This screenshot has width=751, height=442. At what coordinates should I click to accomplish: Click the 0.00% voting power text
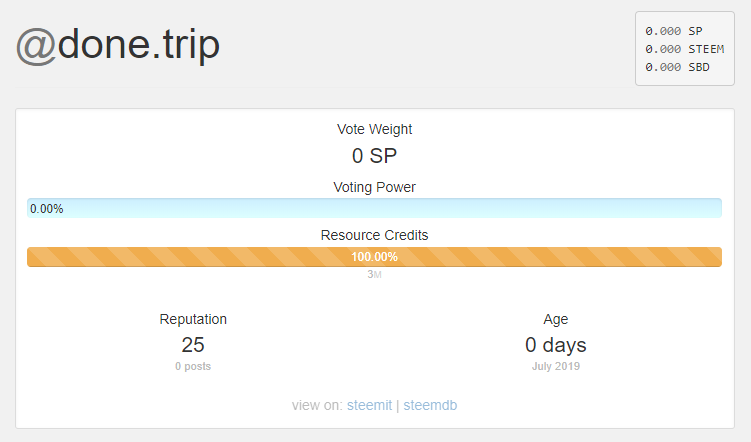point(47,209)
